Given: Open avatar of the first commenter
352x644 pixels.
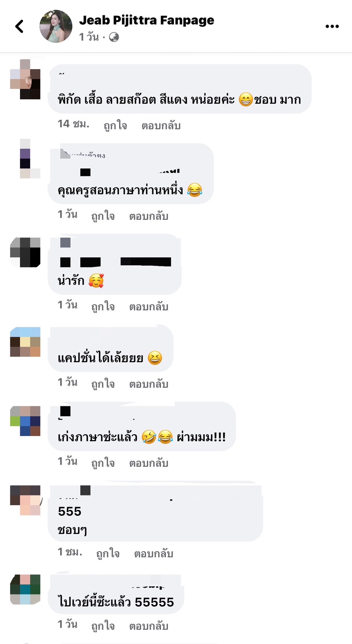Looking at the screenshot, I should coord(25,79).
